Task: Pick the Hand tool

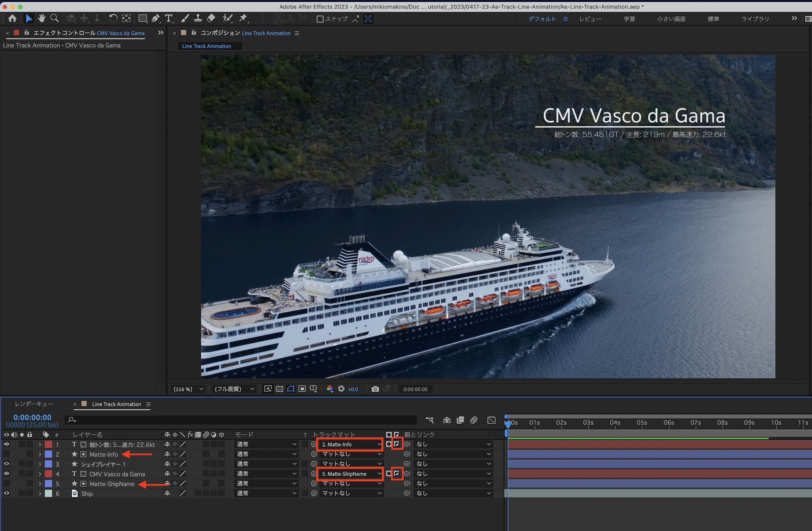Action: tap(41, 18)
